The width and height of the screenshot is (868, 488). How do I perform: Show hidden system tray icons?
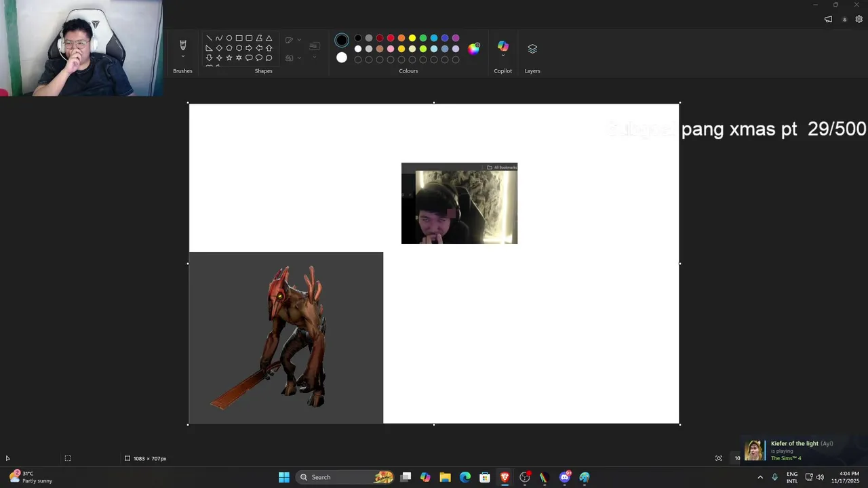click(759, 477)
